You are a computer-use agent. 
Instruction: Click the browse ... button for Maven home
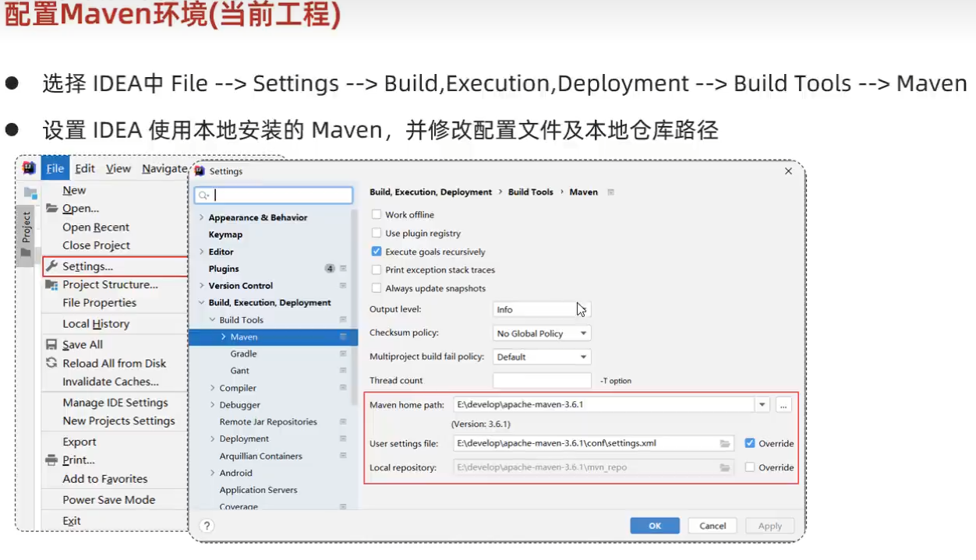(x=783, y=404)
